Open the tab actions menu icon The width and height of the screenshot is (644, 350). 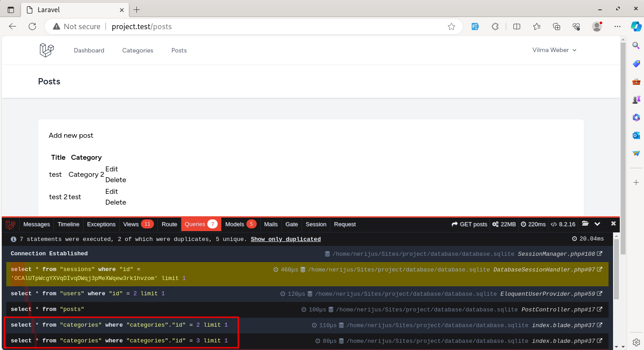(11, 9)
